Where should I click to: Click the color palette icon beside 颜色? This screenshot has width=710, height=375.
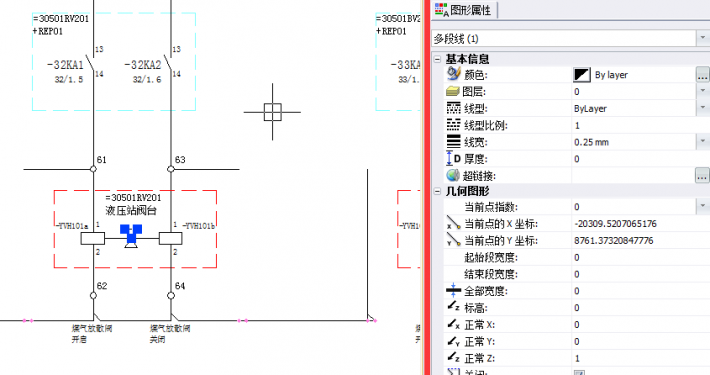(x=453, y=74)
